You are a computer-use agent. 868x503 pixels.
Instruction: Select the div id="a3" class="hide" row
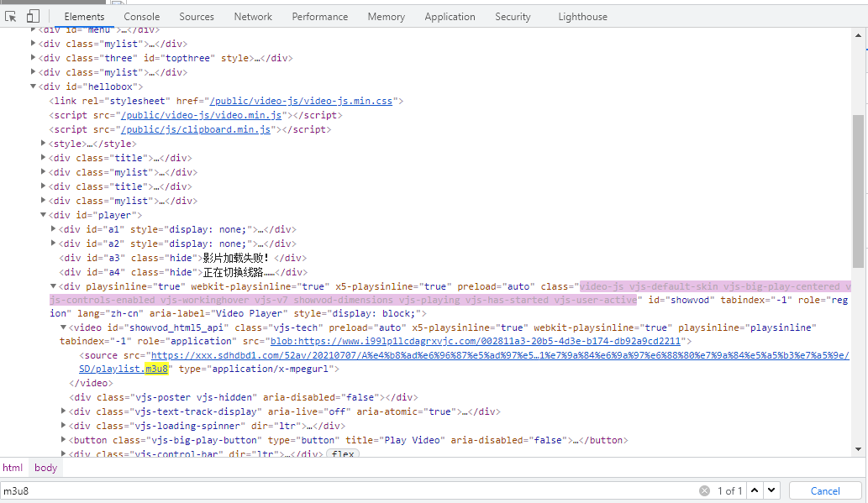click(x=182, y=258)
